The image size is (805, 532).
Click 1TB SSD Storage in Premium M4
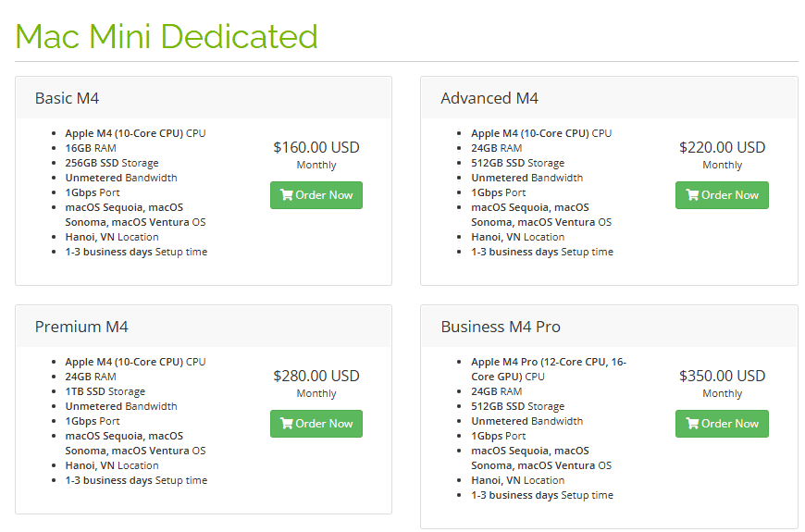pos(105,391)
